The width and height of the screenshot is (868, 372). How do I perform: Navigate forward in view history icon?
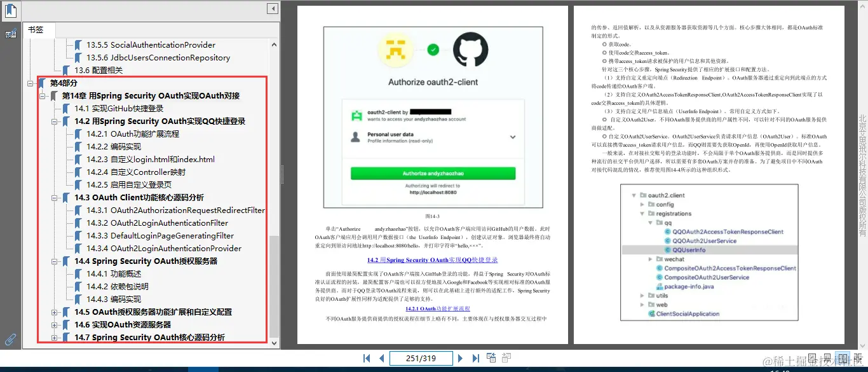pyautogui.click(x=506, y=358)
